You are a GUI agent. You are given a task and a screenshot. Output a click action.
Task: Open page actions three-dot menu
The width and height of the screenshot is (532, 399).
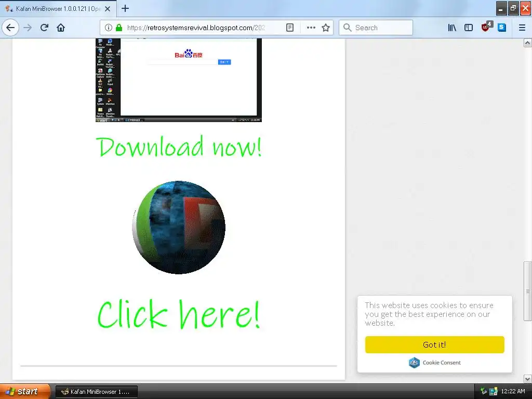coord(311,28)
